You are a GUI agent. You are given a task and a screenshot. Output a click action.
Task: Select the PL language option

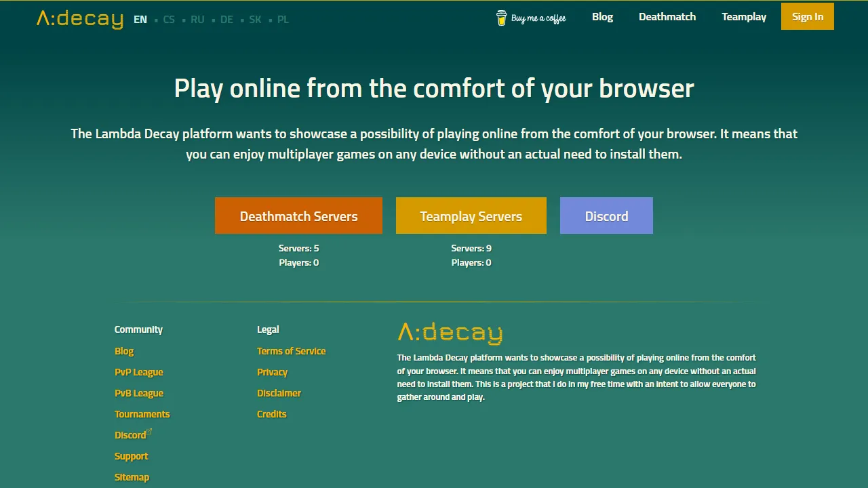click(283, 20)
